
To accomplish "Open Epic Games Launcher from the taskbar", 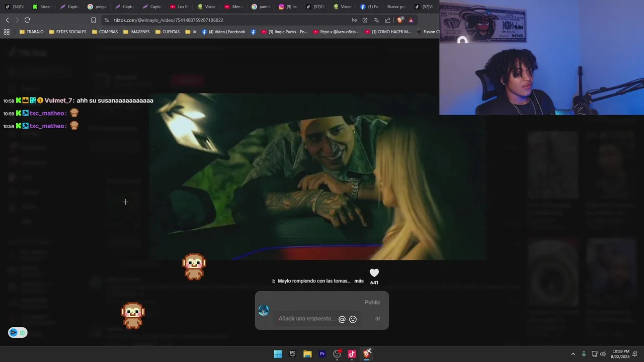I will point(293,354).
